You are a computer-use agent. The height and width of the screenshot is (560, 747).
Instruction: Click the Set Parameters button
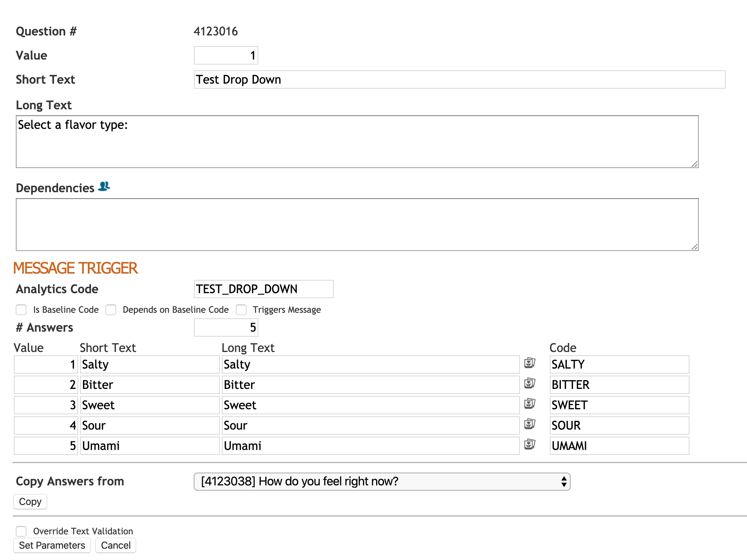point(52,545)
